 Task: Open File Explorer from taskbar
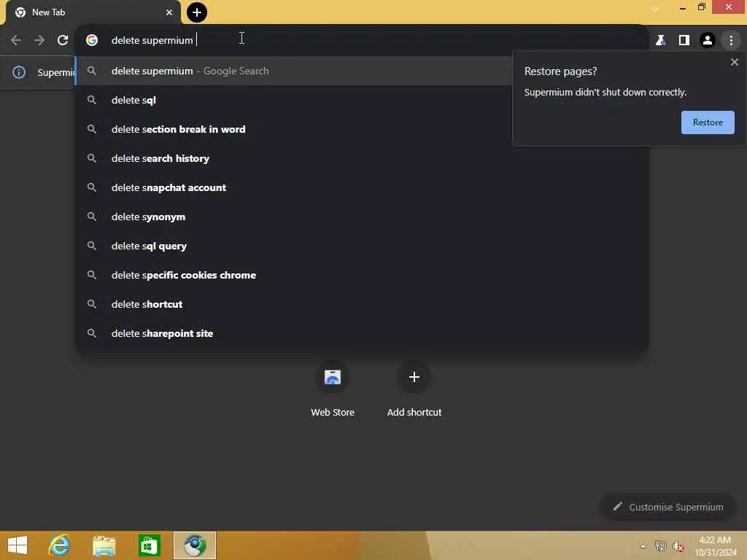104,545
